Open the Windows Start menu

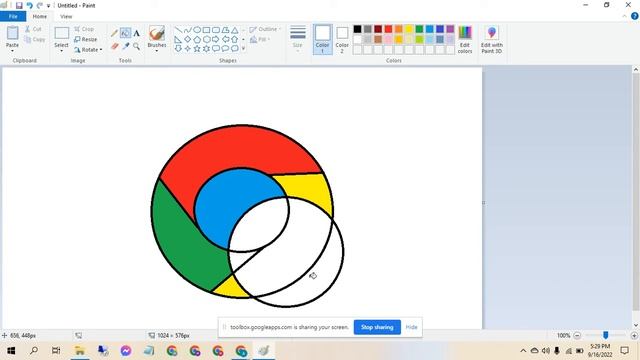(x=11, y=351)
